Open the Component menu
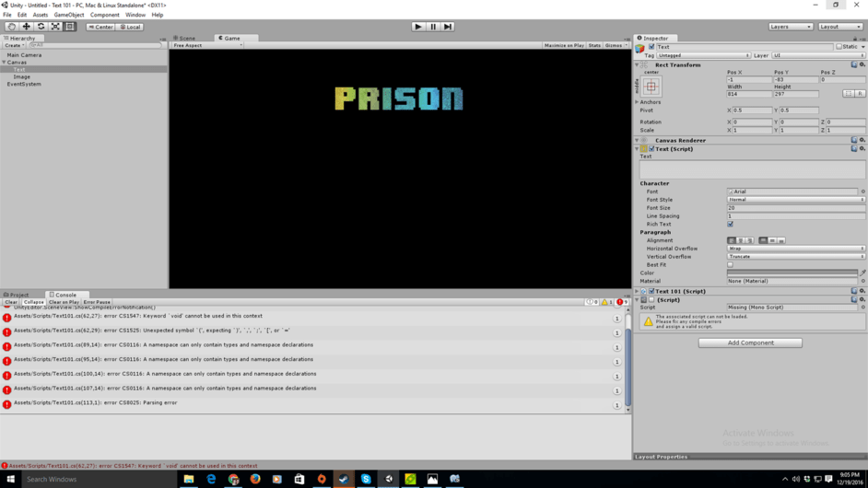 [105, 15]
